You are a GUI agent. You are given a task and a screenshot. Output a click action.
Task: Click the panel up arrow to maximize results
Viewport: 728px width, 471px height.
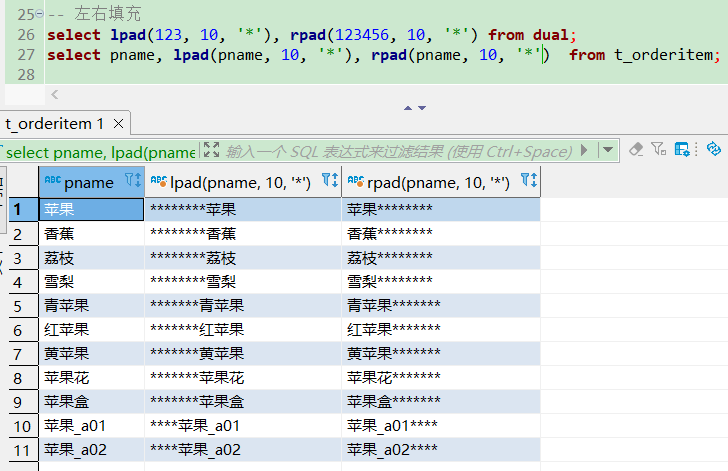pos(408,108)
